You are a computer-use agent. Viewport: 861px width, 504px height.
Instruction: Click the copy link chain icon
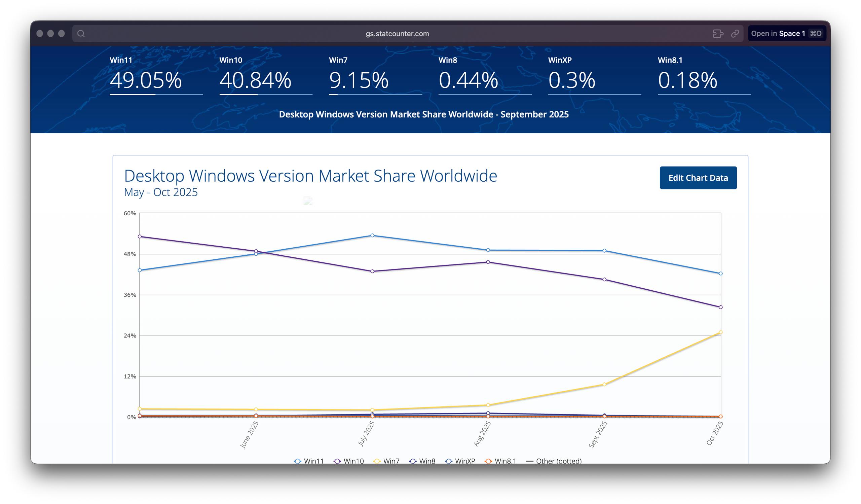pos(735,34)
